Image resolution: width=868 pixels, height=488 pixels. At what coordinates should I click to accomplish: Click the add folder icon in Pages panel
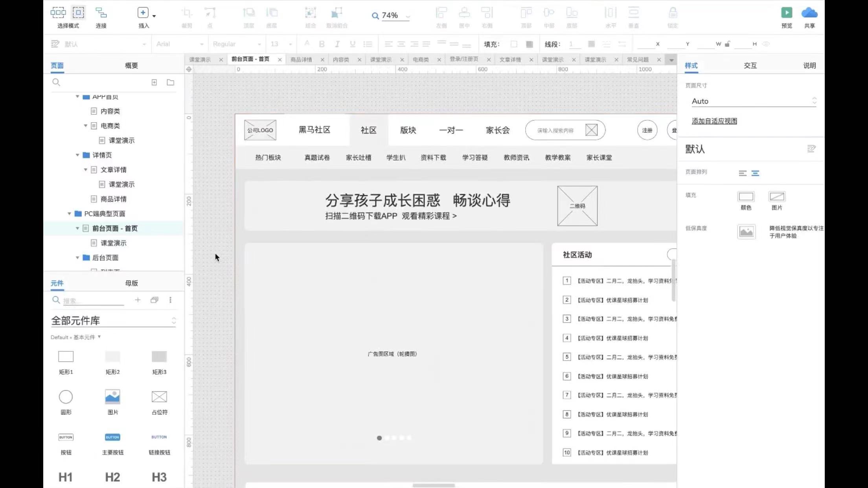click(170, 82)
